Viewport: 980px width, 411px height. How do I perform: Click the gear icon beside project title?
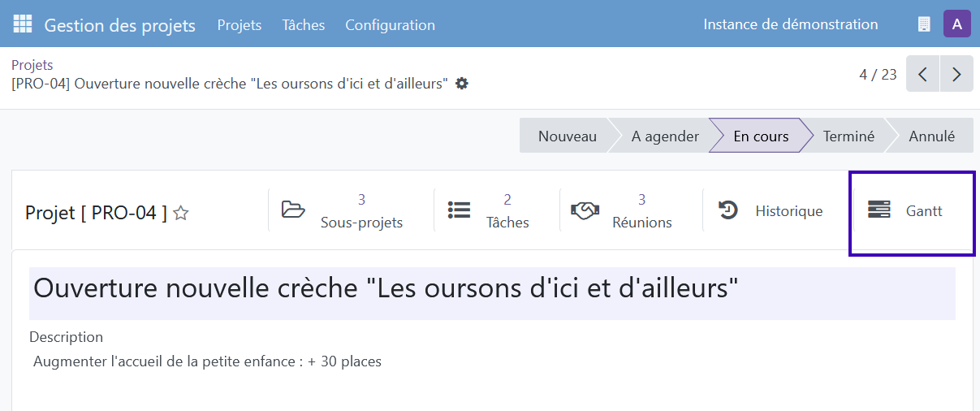(x=462, y=84)
